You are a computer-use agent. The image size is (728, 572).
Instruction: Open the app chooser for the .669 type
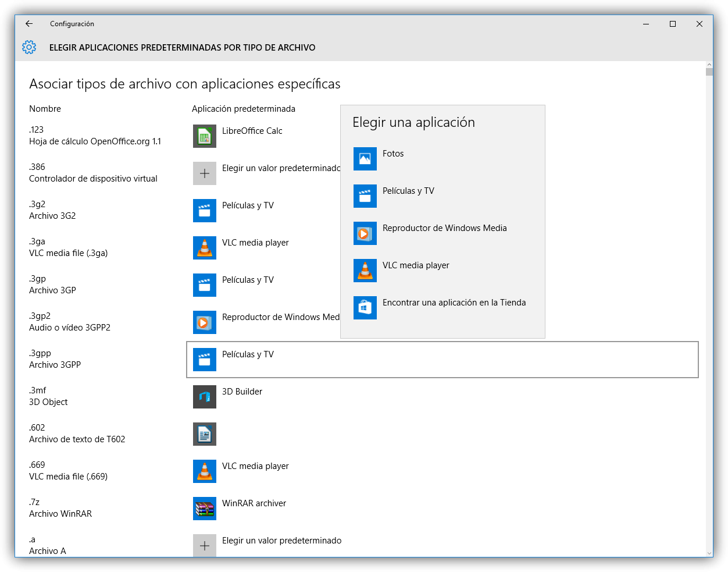255,467
